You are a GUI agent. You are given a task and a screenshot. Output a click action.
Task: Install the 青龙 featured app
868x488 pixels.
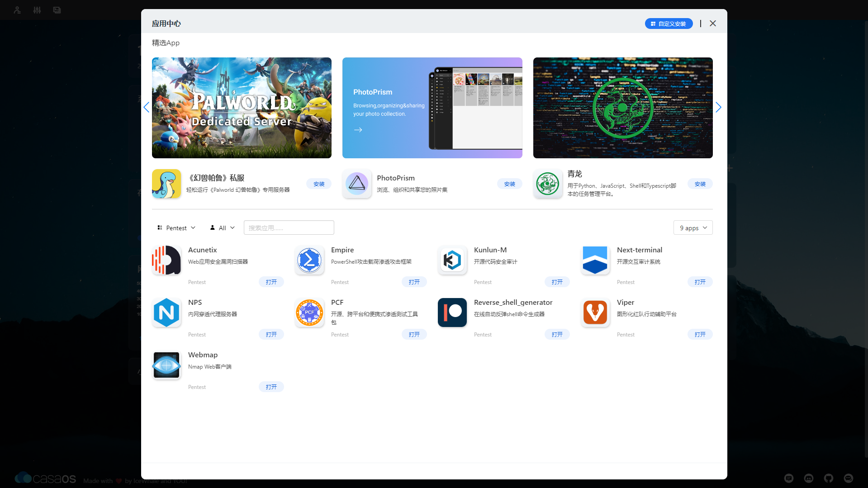point(700,184)
